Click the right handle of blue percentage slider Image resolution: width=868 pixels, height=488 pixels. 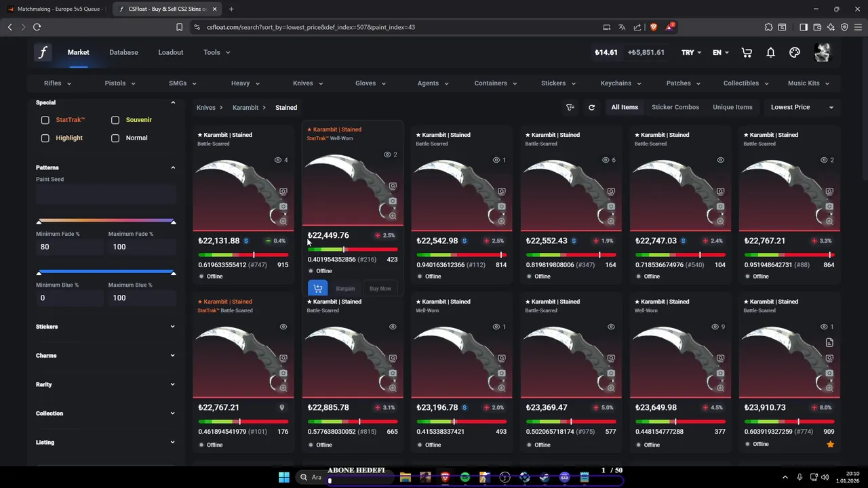point(173,272)
